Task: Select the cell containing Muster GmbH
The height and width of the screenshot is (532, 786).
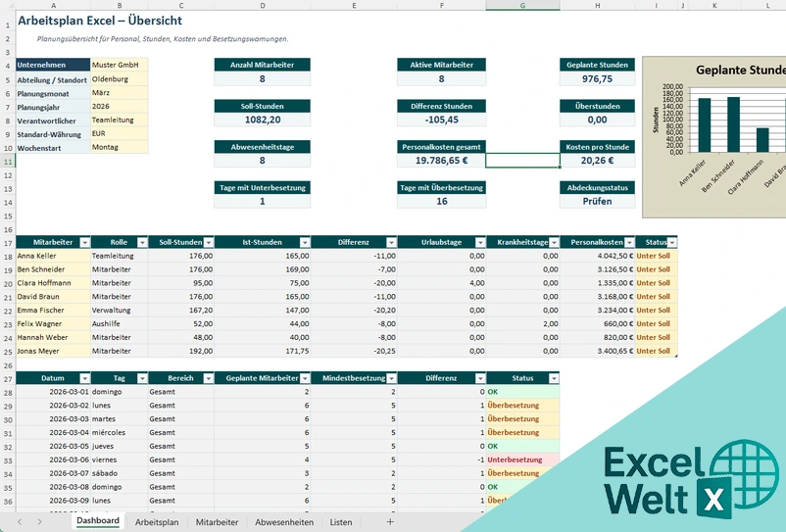Action: pyautogui.click(x=120, y=65)
